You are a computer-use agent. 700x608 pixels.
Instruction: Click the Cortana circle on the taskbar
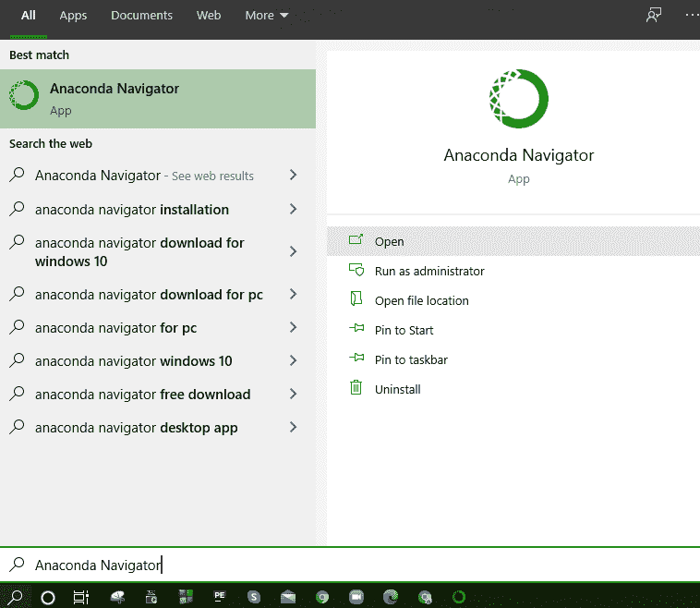(48, 597)
